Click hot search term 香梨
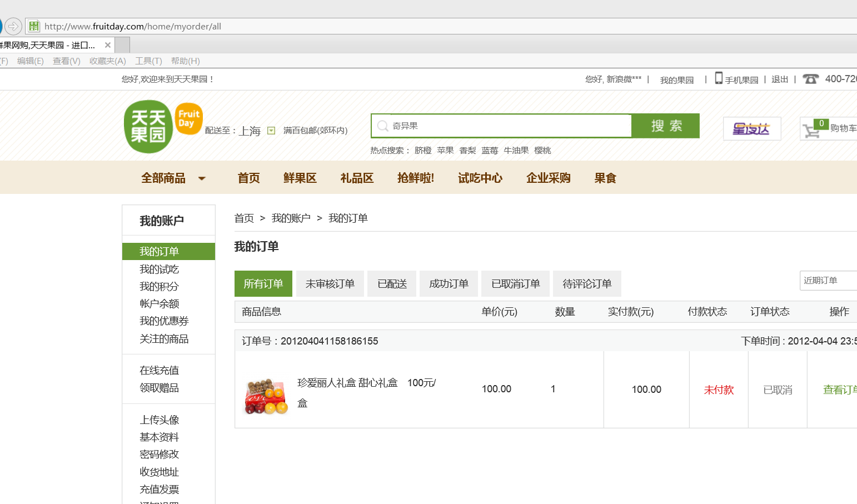The width and height of the screenshot is (857, 504). [467, 151]
